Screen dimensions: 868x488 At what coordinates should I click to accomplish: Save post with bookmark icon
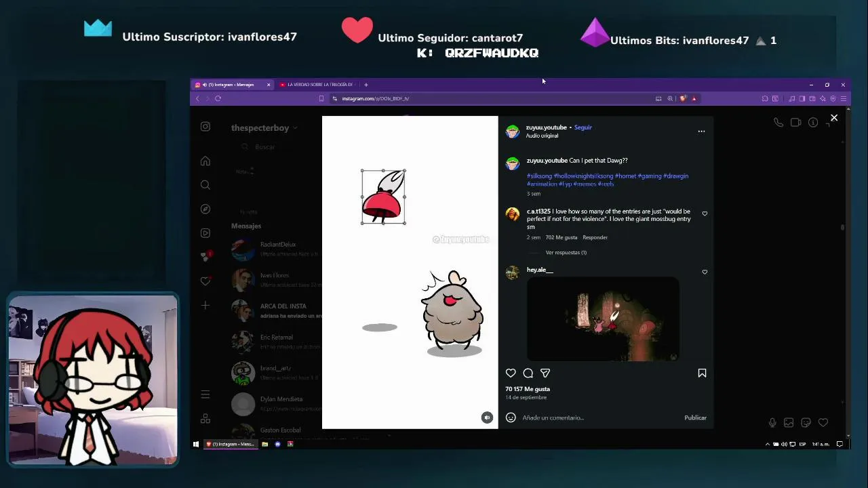702,373
